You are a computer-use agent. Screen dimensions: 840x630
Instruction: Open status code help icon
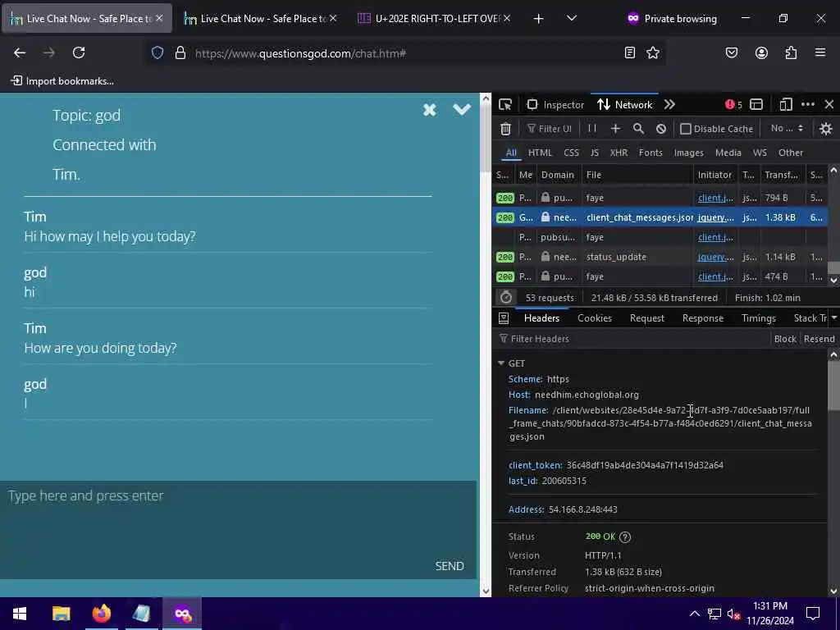[x=624, y=536]
